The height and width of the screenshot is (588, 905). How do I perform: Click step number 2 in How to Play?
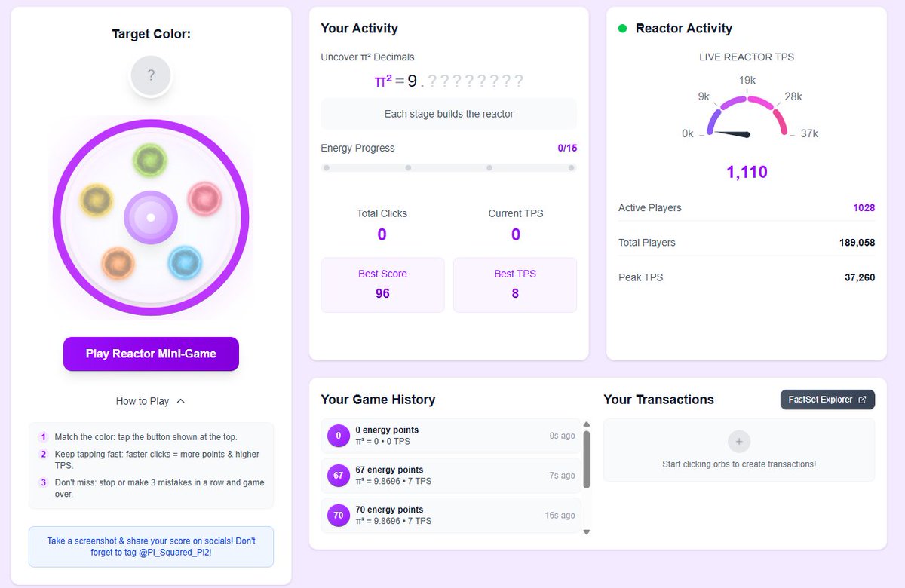pos(44,454)
